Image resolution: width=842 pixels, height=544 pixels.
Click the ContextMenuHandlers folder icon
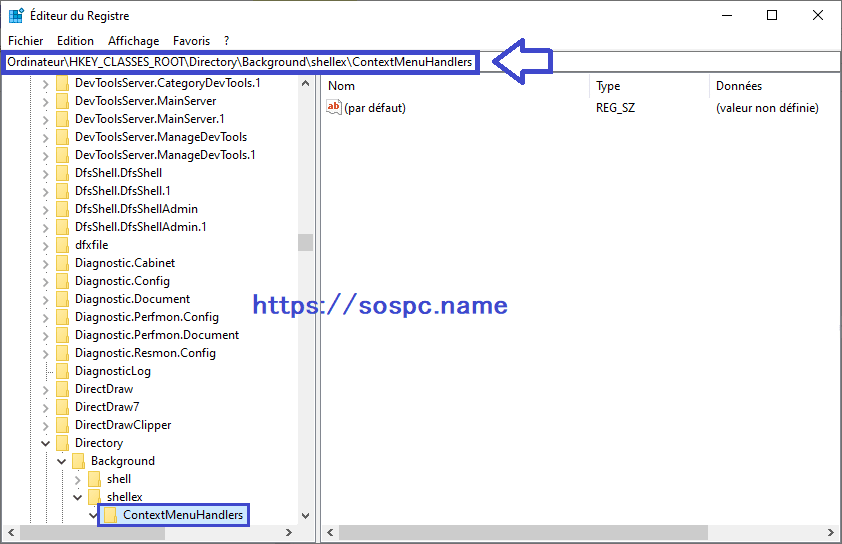110,515
